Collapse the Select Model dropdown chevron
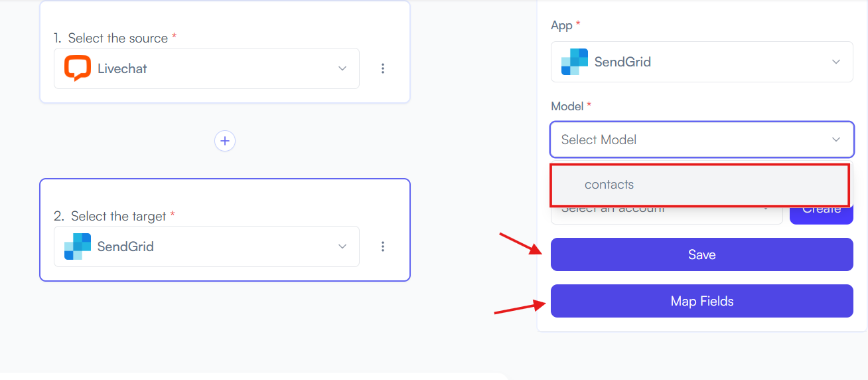868x380 pixels. (x=836, y=140)
